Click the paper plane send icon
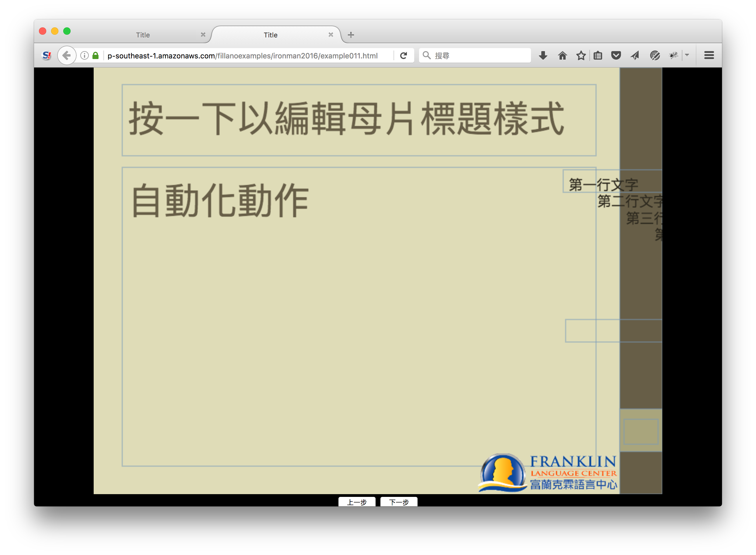Screen dimensions: 756x555 (634, 55)
